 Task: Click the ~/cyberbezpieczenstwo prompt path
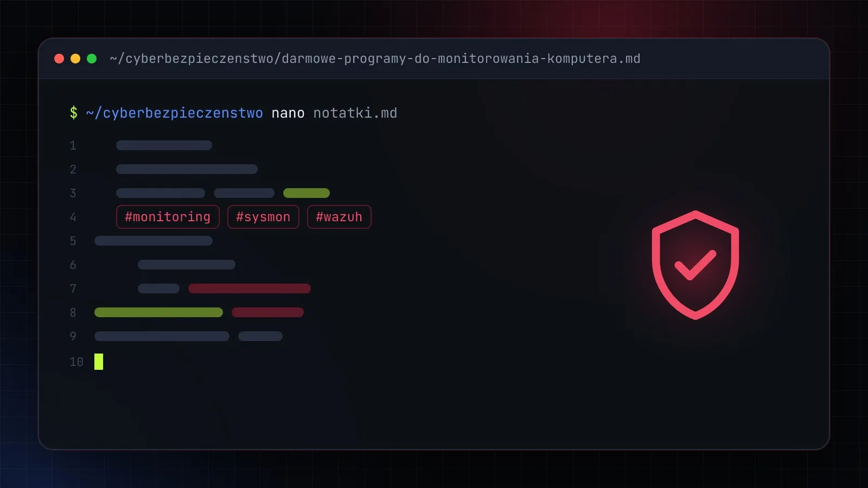(174, 113)
